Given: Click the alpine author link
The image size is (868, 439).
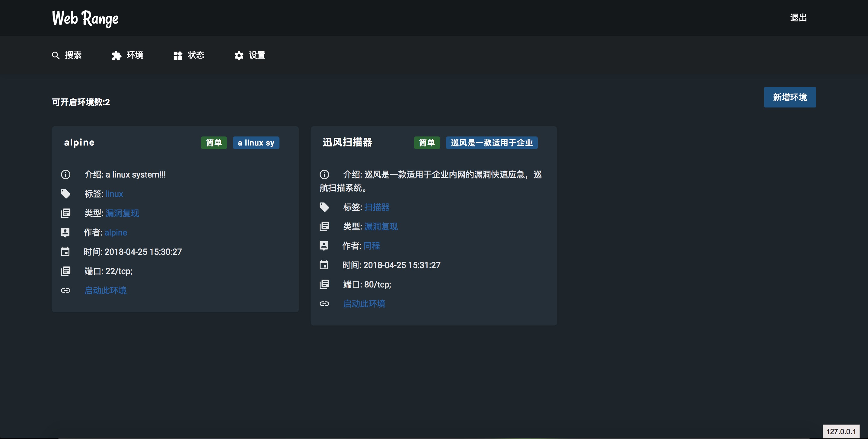Looking at the screenshot, I should (116, 232).
